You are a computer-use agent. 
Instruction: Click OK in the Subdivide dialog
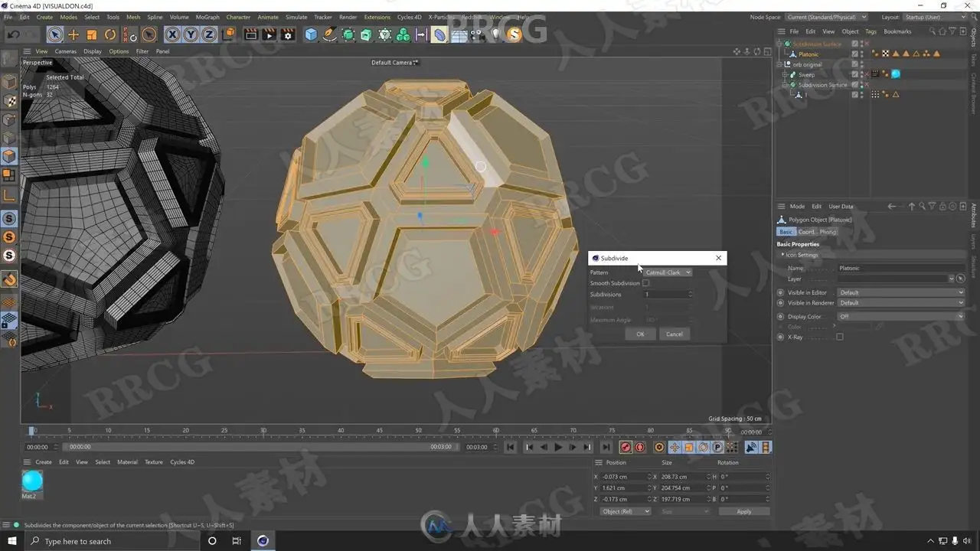tap(640, 334)
